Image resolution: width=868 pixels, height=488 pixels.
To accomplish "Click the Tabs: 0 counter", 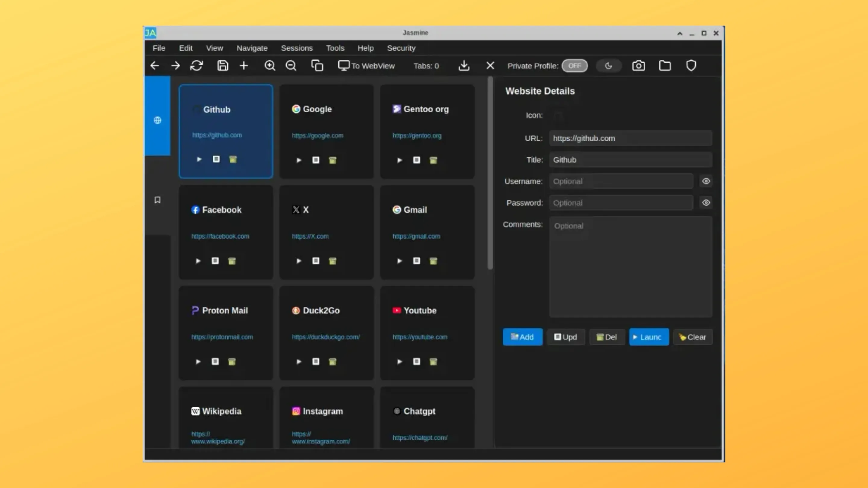I will (x=426, y=66).
